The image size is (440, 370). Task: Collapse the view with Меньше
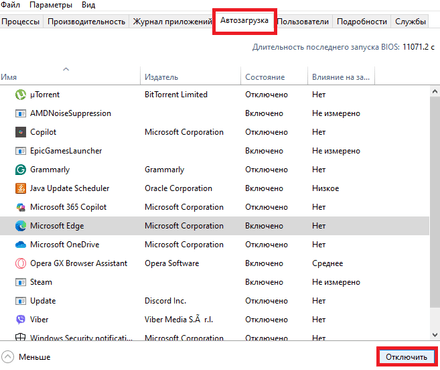tap(26, 357)
